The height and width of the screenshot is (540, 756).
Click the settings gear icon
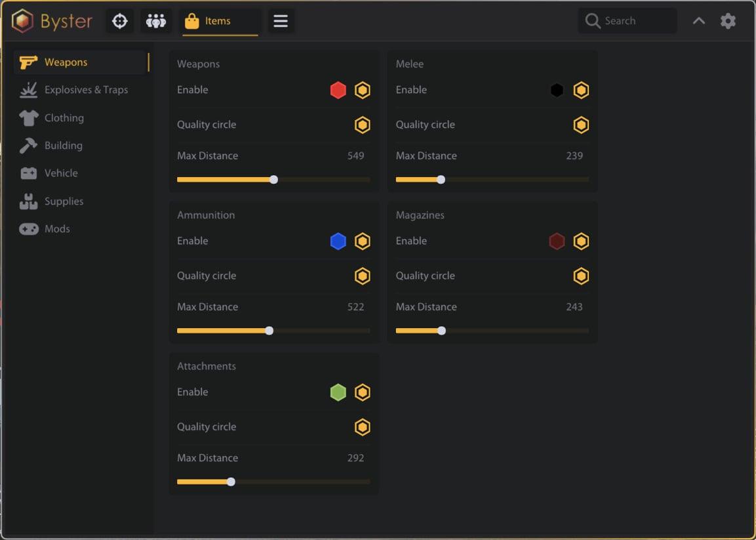[x=728, y=21]
